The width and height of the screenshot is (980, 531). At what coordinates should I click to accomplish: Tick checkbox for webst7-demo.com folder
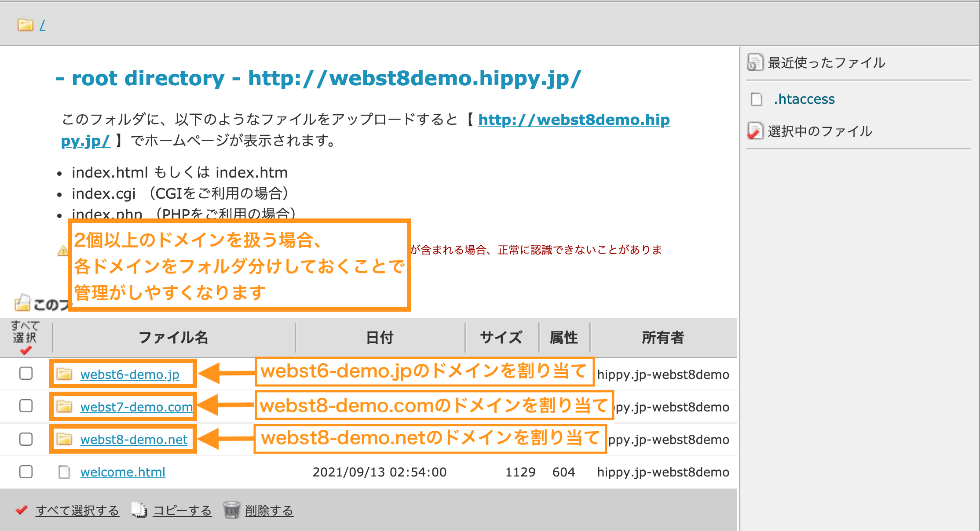[26, 406]
